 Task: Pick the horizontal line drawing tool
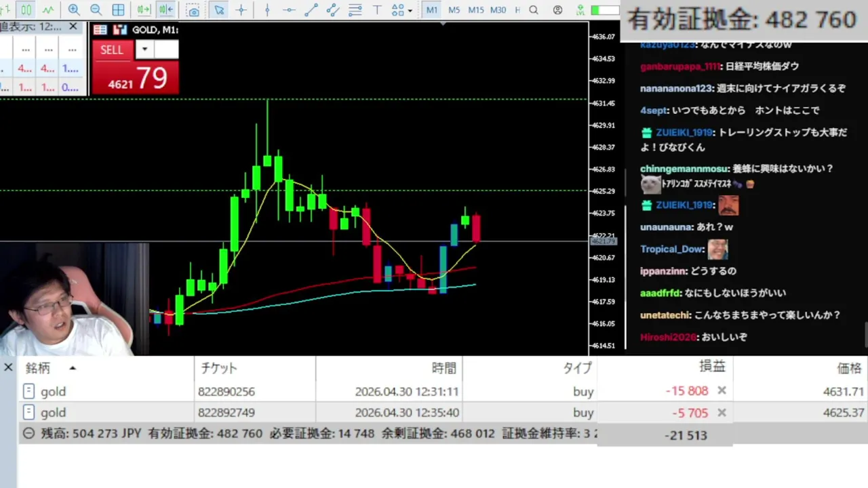point(289,9)
